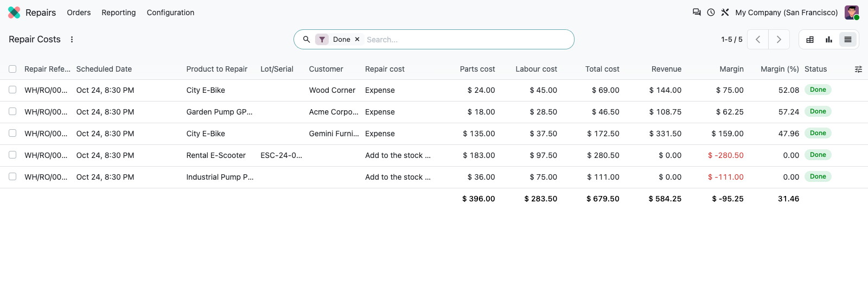Click the $ -280.50 margin value
The image size is (868, 304).
[726, 155]
